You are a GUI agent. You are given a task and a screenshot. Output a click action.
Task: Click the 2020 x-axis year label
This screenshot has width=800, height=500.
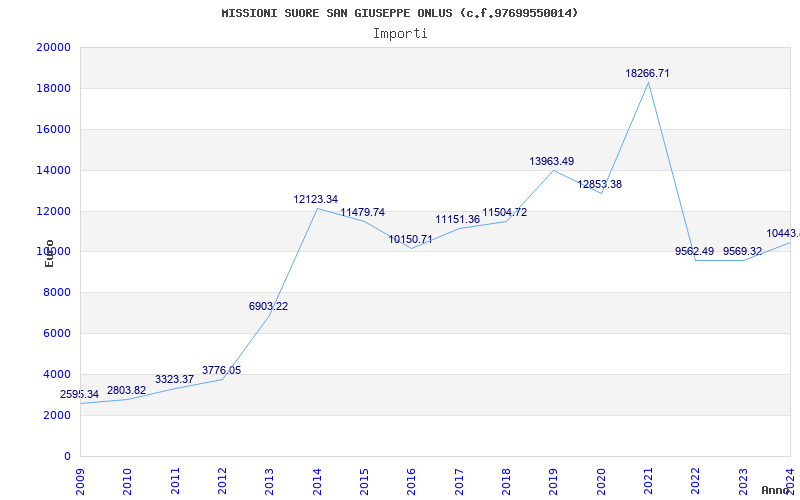pos(601,482)
